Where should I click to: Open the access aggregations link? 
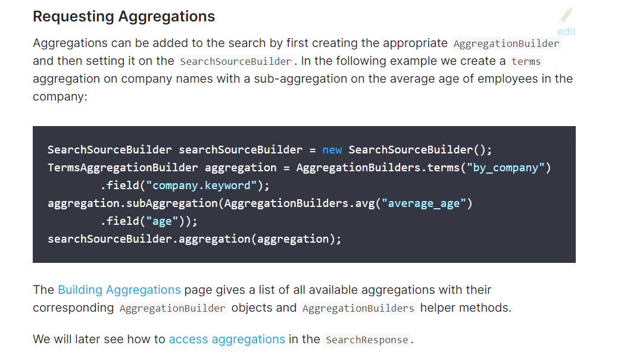227,339
